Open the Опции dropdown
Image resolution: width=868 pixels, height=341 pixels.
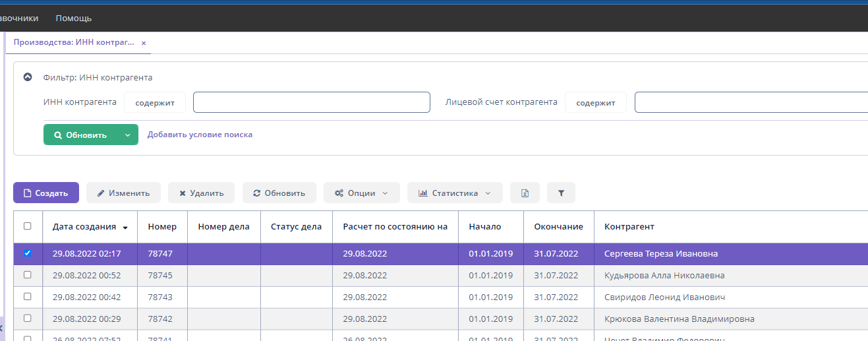[361, 193]
